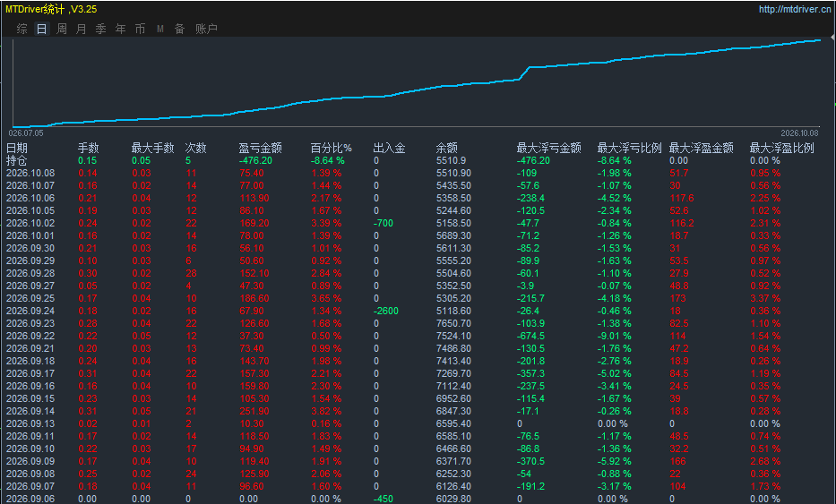
Task: Select the 2026.10.07 date row
Action: pos(30,185)
